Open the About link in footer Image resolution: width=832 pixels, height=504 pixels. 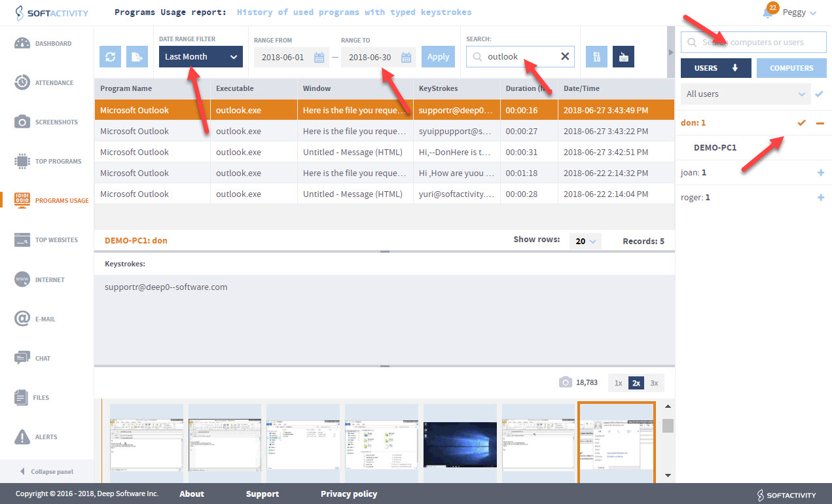(x=192, y=494)
